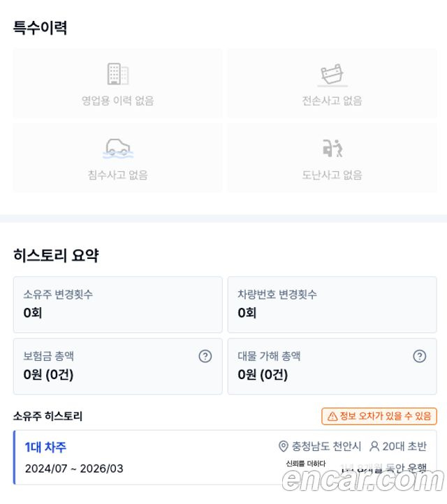The image size is (447, 504).
Task: Click the 도난사고 없음 label
Action: [x=332, y=175]
